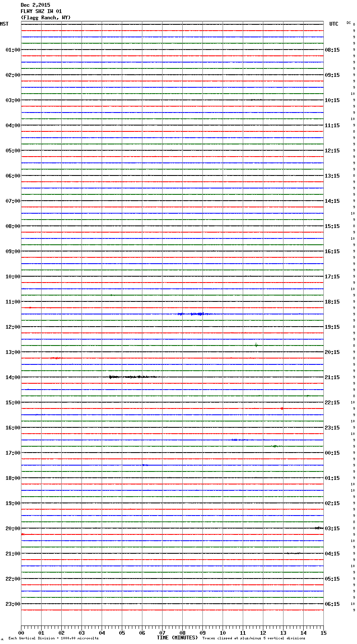The image size is (357, 644).
Task: Click the DC column header
Action: tap(349, 23)
